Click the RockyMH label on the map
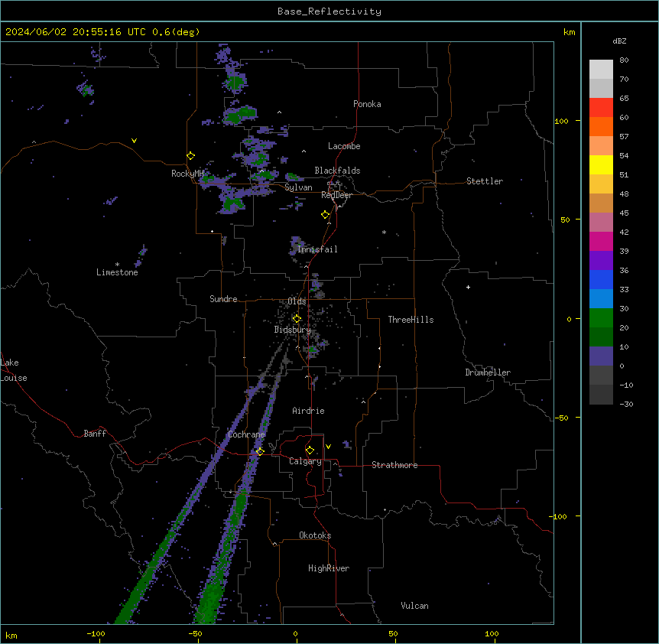This screenshot has height=644, width=659. click(x=187, y=174)
